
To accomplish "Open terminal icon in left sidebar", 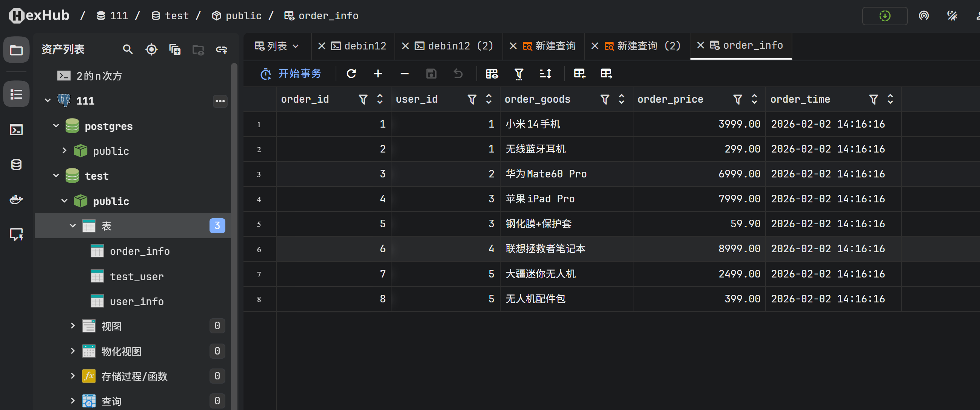I will coord(16,130).
